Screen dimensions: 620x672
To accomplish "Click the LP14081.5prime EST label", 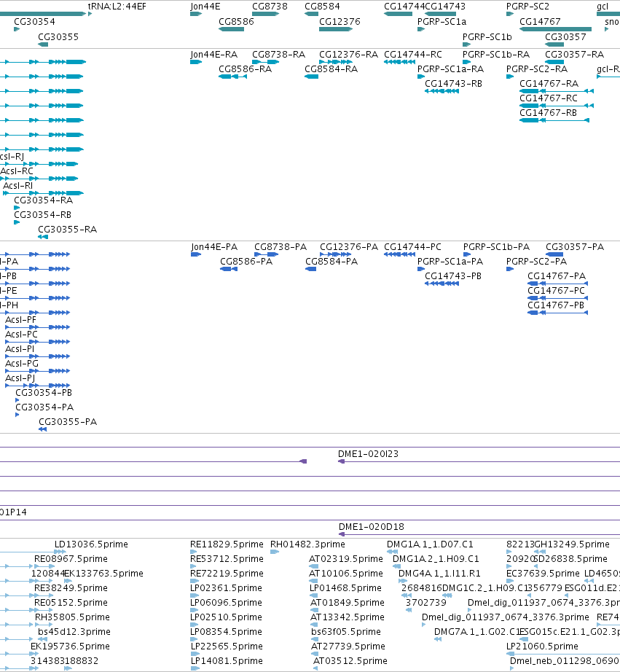I will [x=227, y=661].
